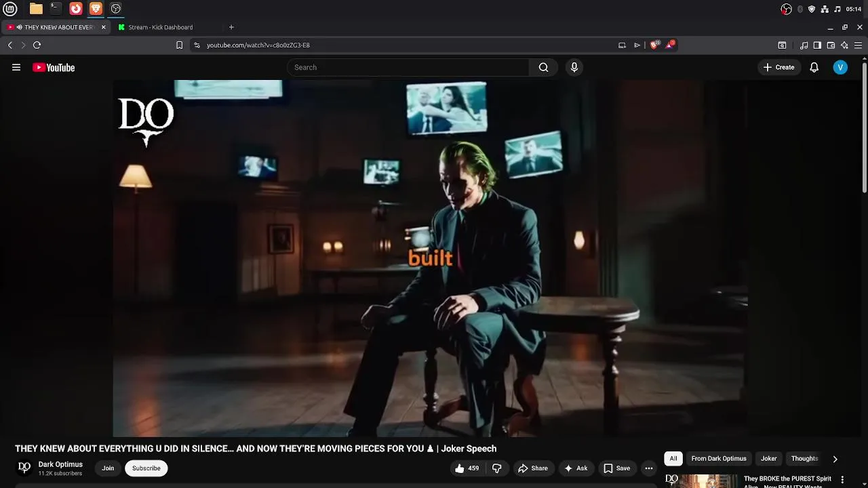Toggle the browser sidebar panel

point(817,45)
